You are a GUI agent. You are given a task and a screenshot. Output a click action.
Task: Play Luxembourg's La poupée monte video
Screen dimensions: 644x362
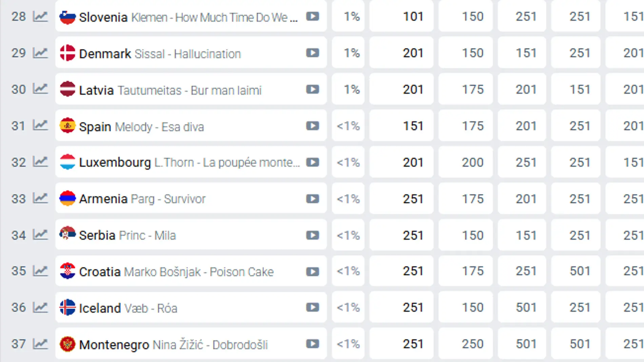click(x=312, y=162)
